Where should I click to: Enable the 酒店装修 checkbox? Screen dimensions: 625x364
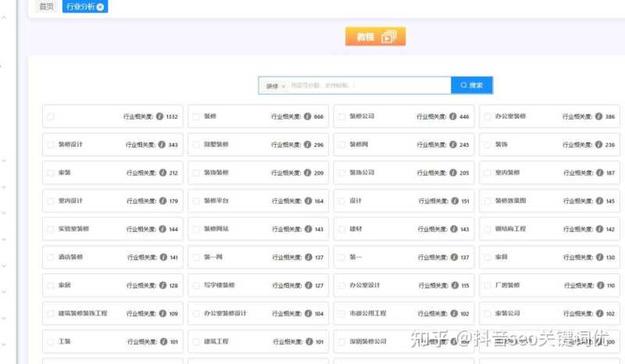[x=51, y=257]
